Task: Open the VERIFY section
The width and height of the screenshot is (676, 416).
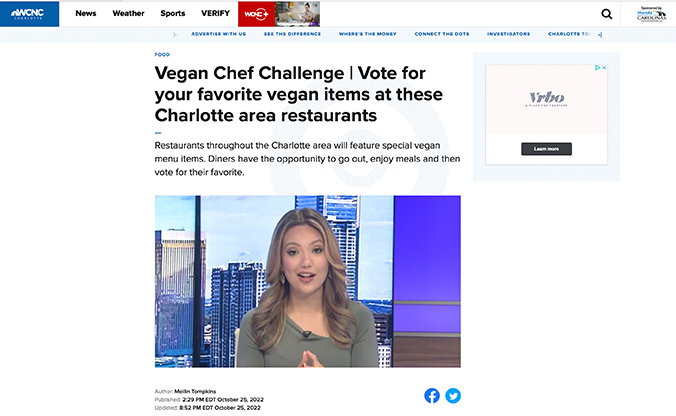Action: [215, 13]
